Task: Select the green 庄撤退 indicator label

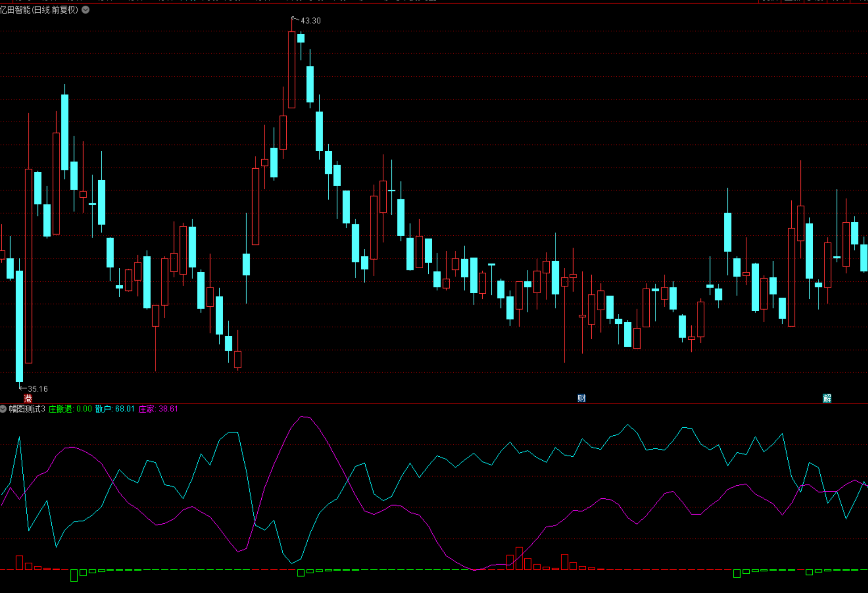Action: click(60, 409)
